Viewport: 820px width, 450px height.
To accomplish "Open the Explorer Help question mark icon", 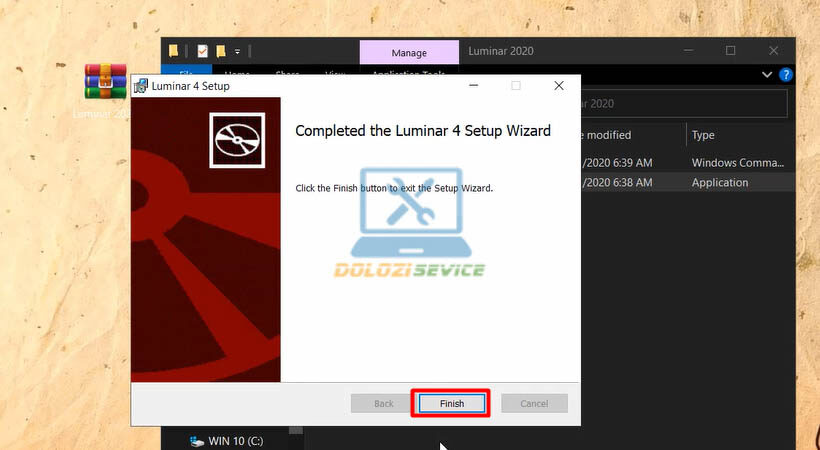I will tap(786, 75).
